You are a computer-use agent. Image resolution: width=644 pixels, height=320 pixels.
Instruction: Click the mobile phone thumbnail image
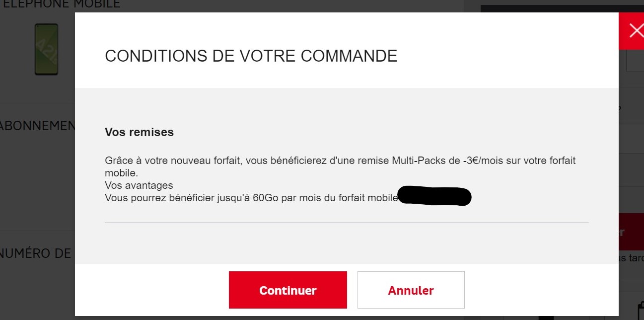46,49
